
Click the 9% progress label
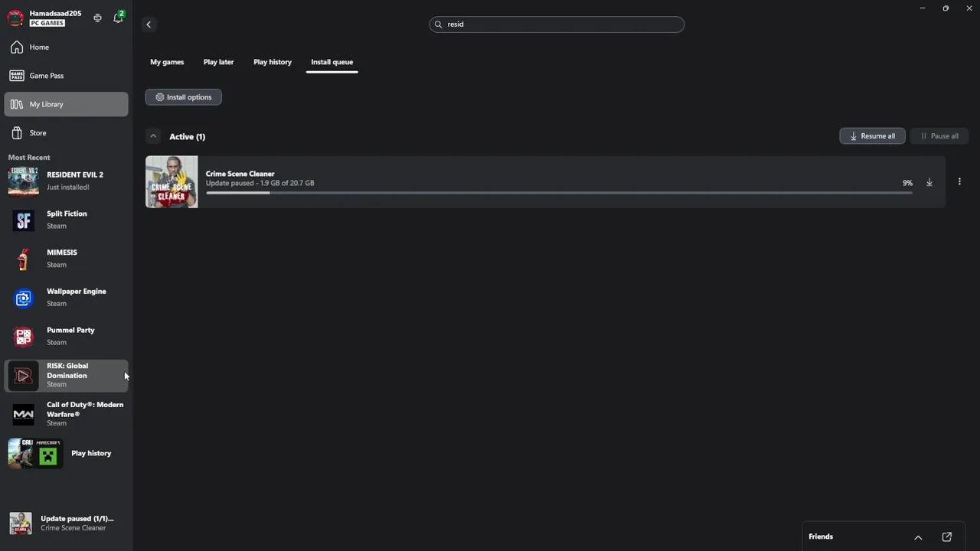[907, 183]
